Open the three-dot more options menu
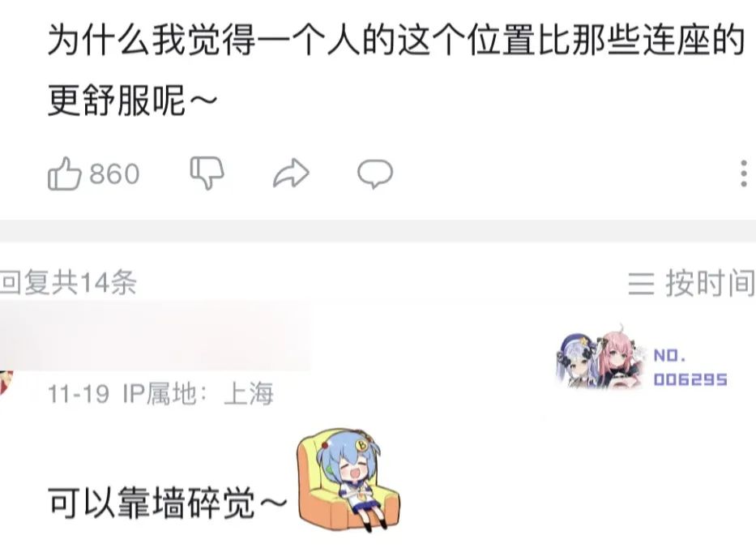 pyautogui.click(x=744, y=173)
